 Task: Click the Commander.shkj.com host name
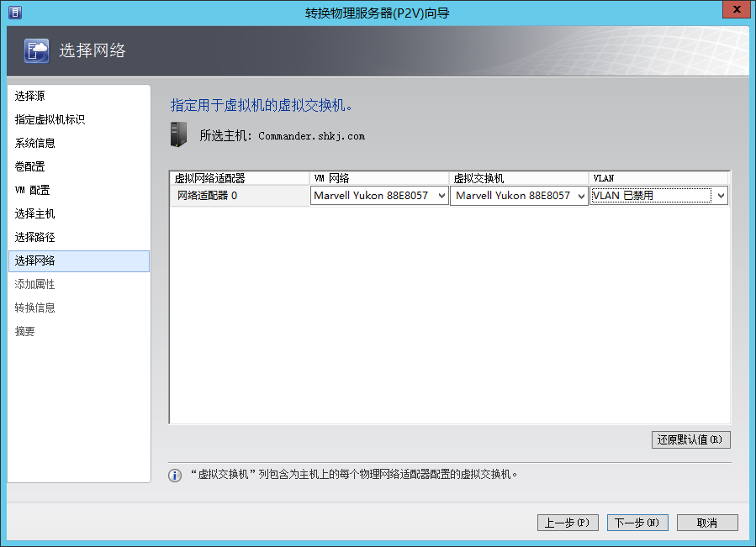click(311, 136)
